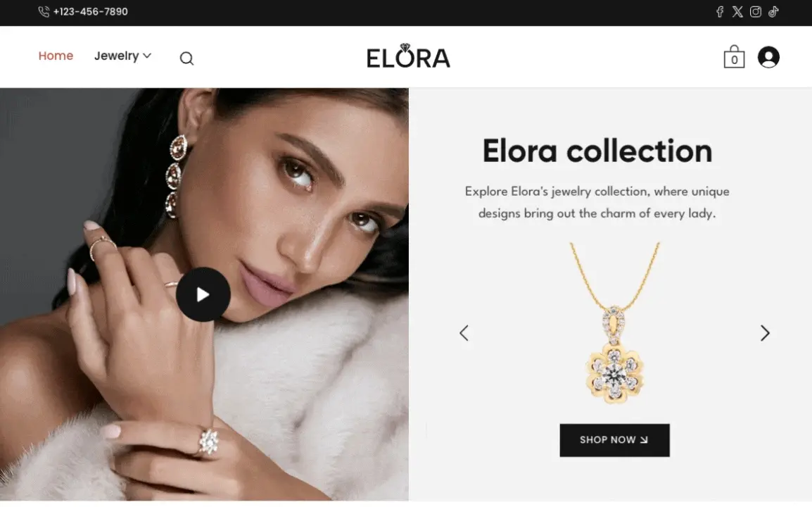The height and width of the screenshot is (507, 812).
Task: Open the X (Twitter) social link
Action: 737,12
